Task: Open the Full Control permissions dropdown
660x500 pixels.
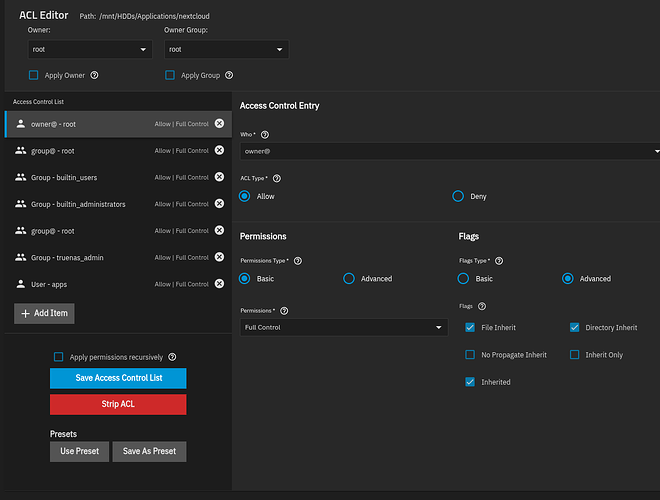Action: [344, 327]
